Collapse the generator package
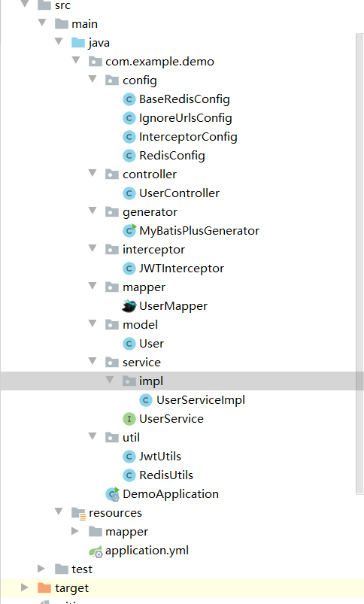Image resolution: width=364 pixels, height=604 pixels. [93, 211]
